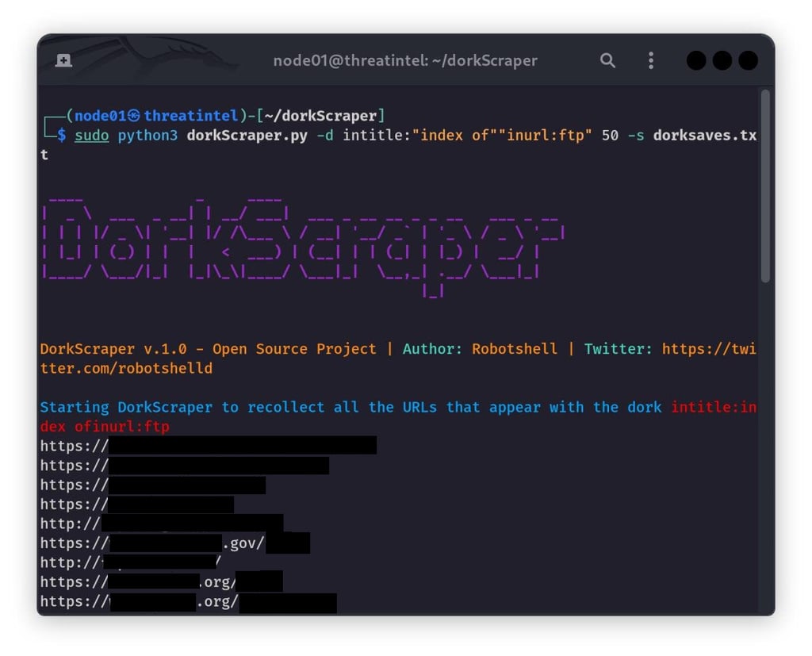Open a new terminal tab icon
The image size is (812, 656).
(63, 60)
